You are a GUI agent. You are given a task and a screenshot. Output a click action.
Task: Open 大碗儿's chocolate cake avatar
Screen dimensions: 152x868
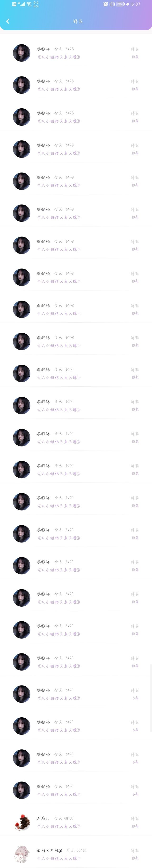click(22, 823)
